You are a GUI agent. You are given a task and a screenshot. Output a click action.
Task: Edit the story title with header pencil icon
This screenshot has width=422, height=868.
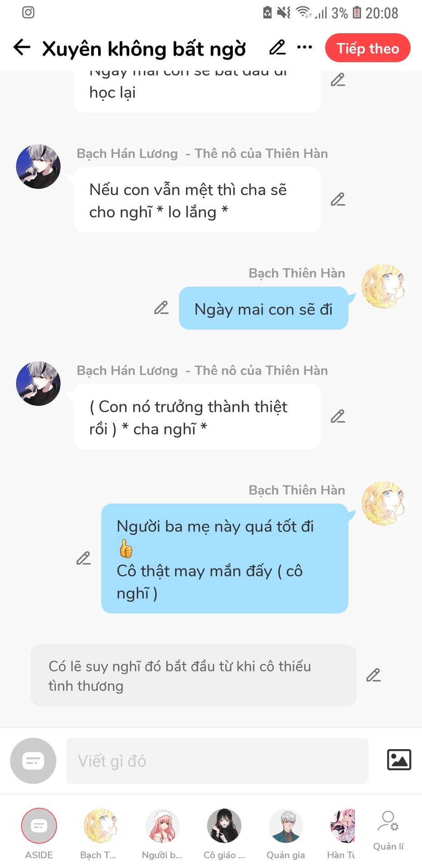(277, 47)
